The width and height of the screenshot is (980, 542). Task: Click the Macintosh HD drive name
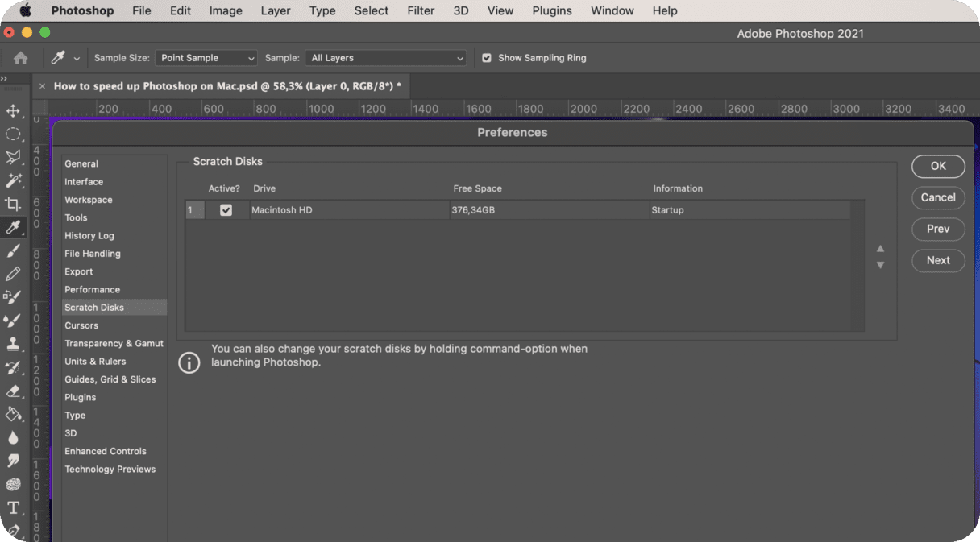tap(281, 210)
